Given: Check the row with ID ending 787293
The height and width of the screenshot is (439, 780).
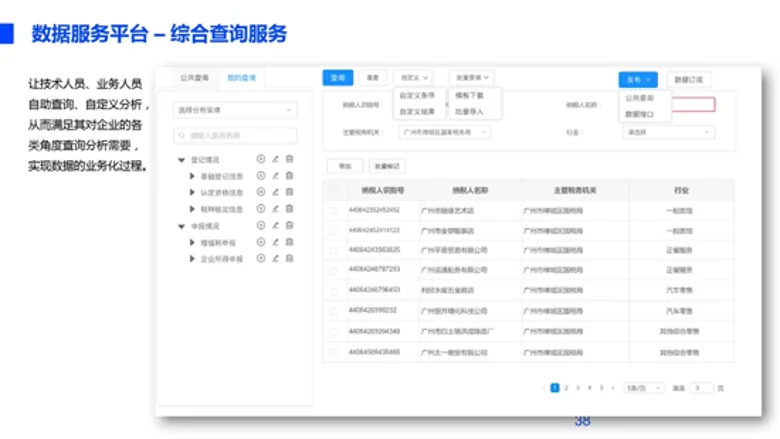Looking at the screenshot, I should 333,270.
